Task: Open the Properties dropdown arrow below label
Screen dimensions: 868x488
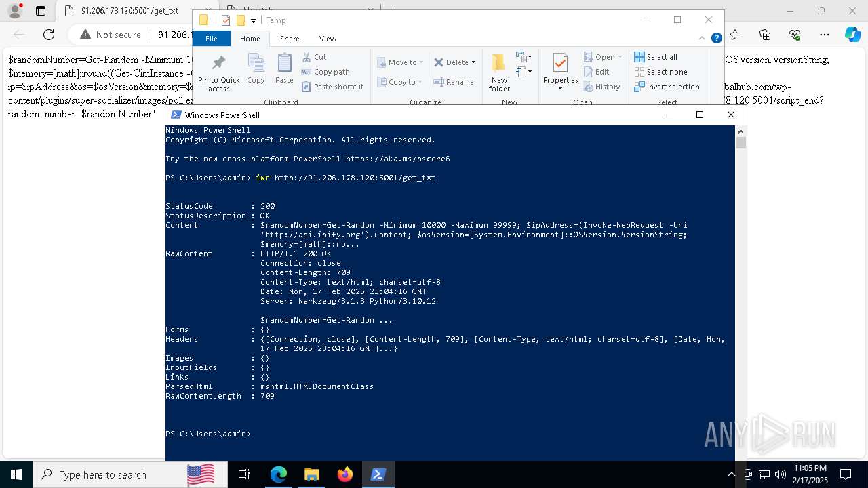Action: tap(560, 89)
